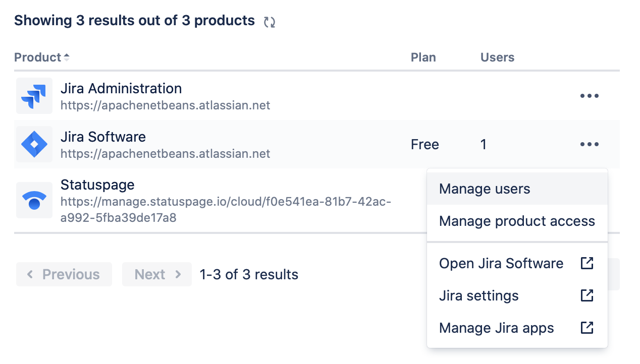Screen dimensions: 640x364
Task: Select Manage Jira apps menu entry
Action: (496, 328)
